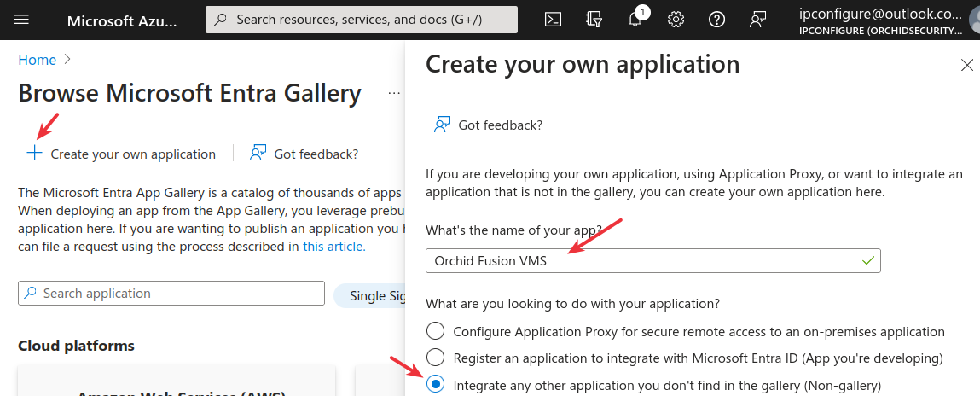The height and width of the screenshot is (396, 980).
Task: Close the Create your own application panel
Action: 966,65
